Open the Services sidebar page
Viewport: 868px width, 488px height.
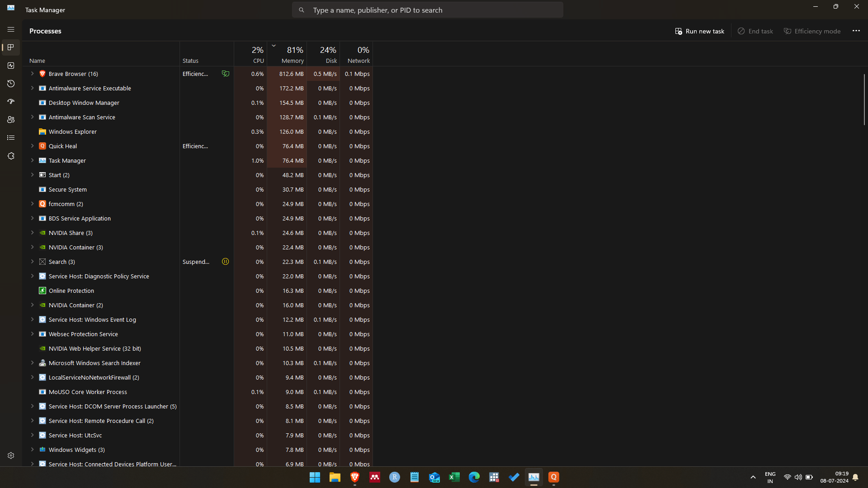pos(11,156)
